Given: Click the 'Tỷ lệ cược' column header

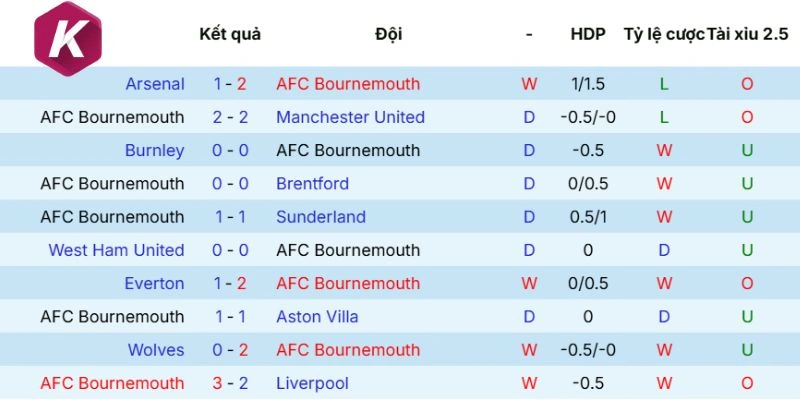Looking at the screenshot, I should click(x=663, y=34).
